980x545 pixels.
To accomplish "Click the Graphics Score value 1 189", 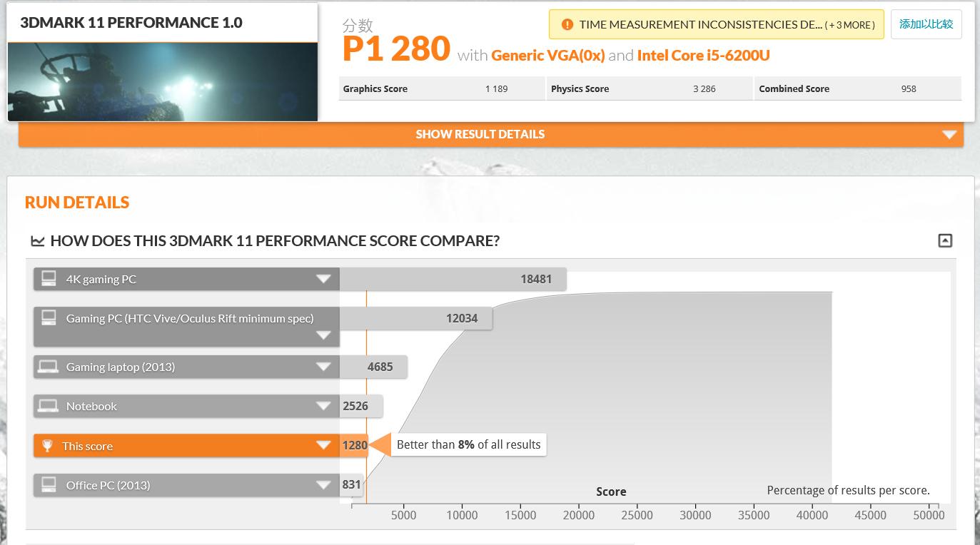I will point(496,89).
